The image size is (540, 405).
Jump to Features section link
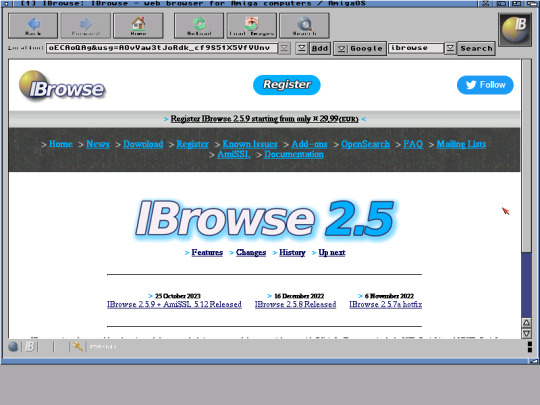[x=207, y=252]
